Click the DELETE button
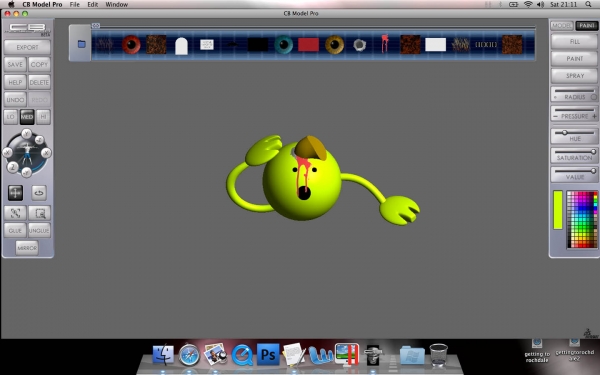The width and height of the screenshot is (600, 375). (39, 82)
